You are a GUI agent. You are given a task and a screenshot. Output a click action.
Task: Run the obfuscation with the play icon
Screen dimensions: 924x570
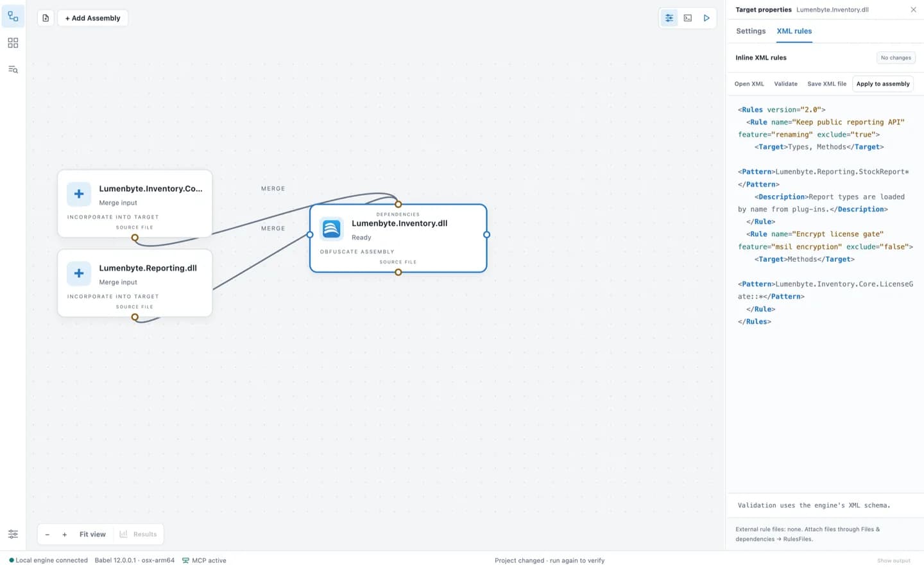706,18
